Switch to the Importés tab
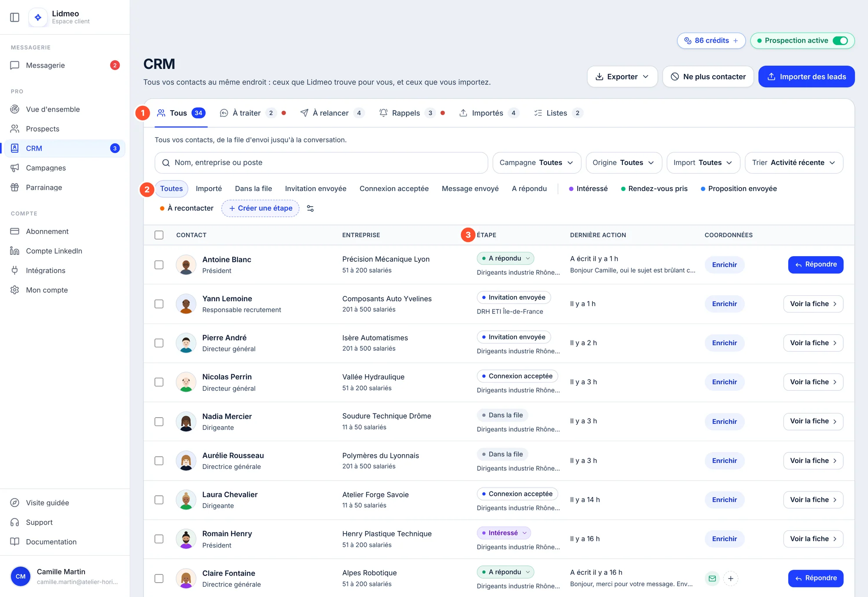 coord(489,113)
